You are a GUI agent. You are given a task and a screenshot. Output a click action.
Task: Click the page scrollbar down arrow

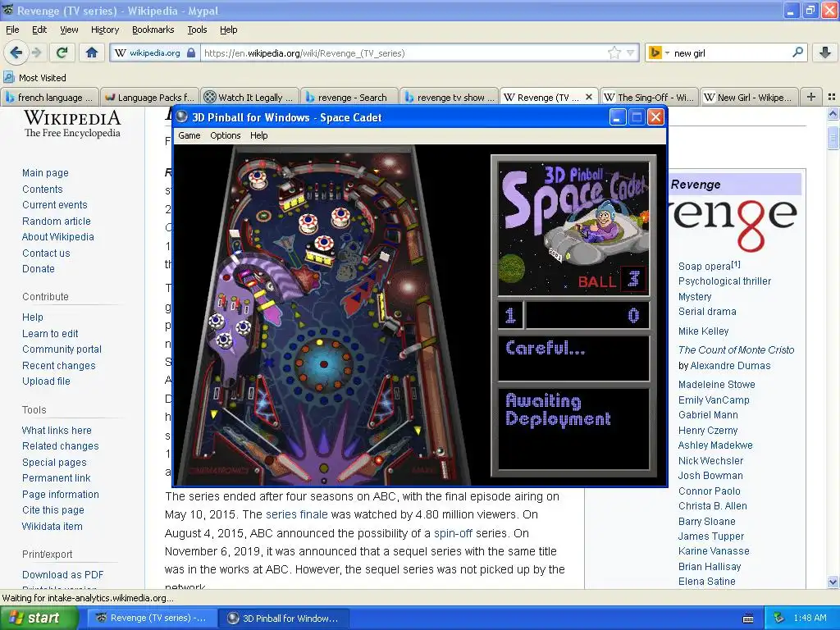click(833, 582)
